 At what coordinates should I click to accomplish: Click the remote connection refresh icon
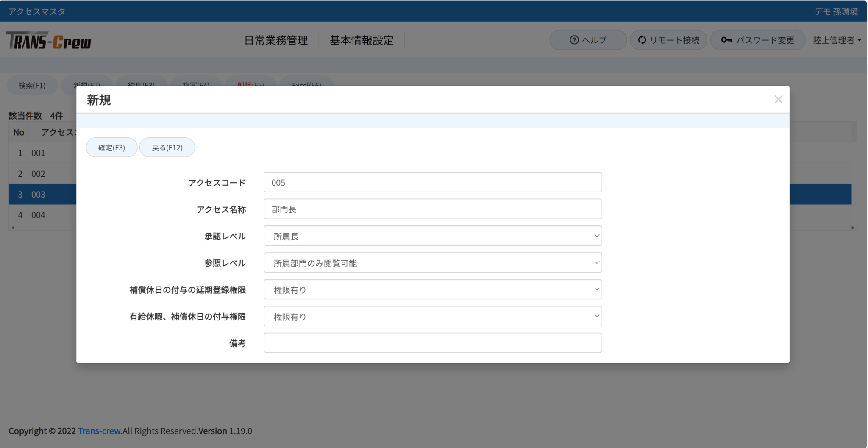pos(642,40)
